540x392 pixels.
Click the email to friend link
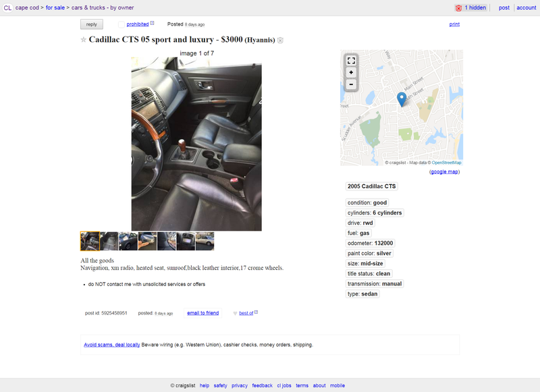pyautogui.click(x=203, y=313)
